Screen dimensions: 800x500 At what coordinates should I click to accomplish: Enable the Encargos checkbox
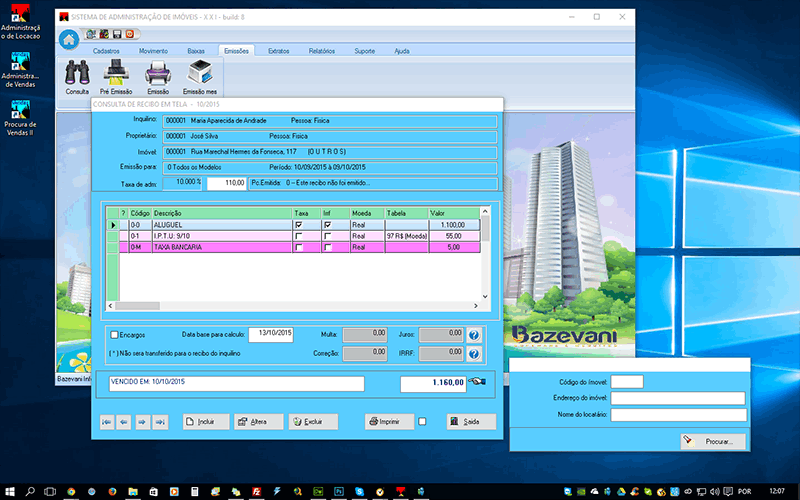114,335
